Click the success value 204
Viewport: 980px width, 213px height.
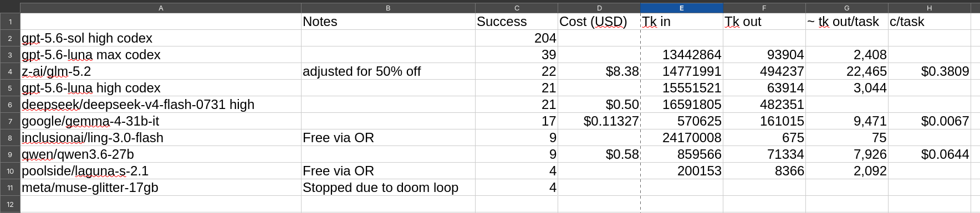[517, 38]
